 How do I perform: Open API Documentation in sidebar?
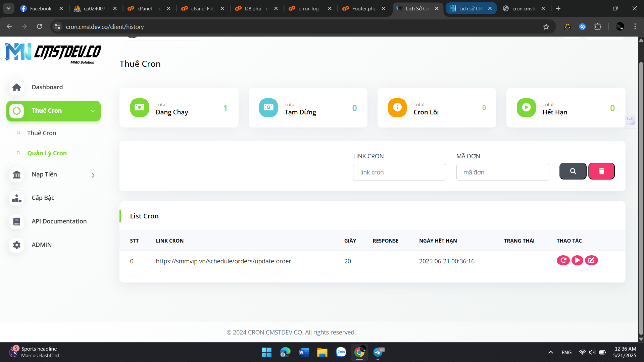click(59, 221)
